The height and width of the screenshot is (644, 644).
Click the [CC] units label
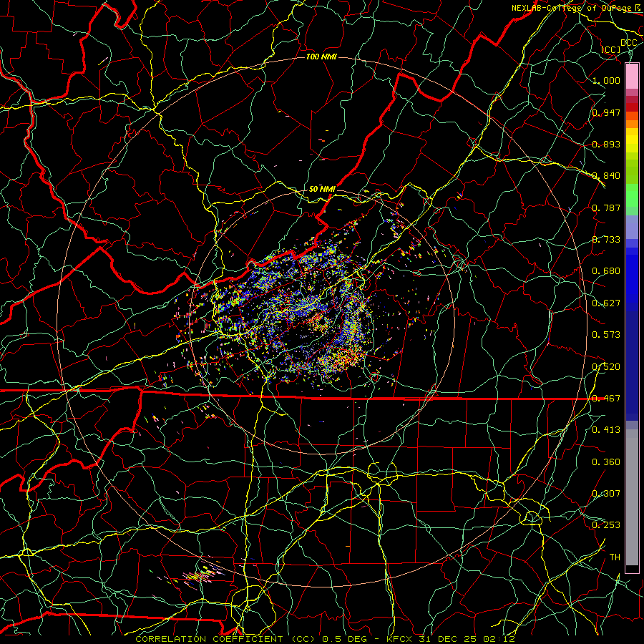point(611,49)
